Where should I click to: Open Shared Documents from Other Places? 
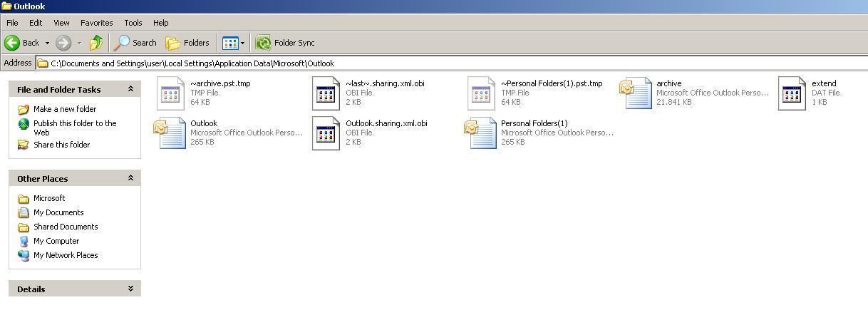pos(66,227)
